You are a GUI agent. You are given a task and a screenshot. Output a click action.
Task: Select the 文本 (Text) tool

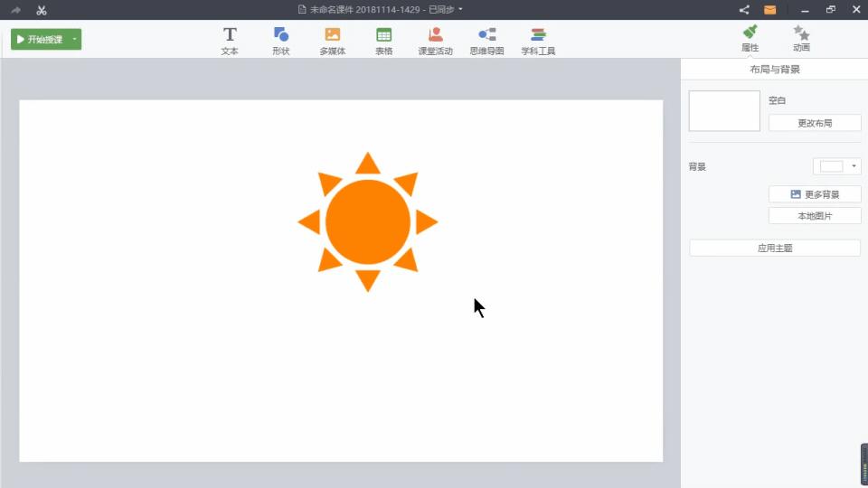click(x=230, y=41)
